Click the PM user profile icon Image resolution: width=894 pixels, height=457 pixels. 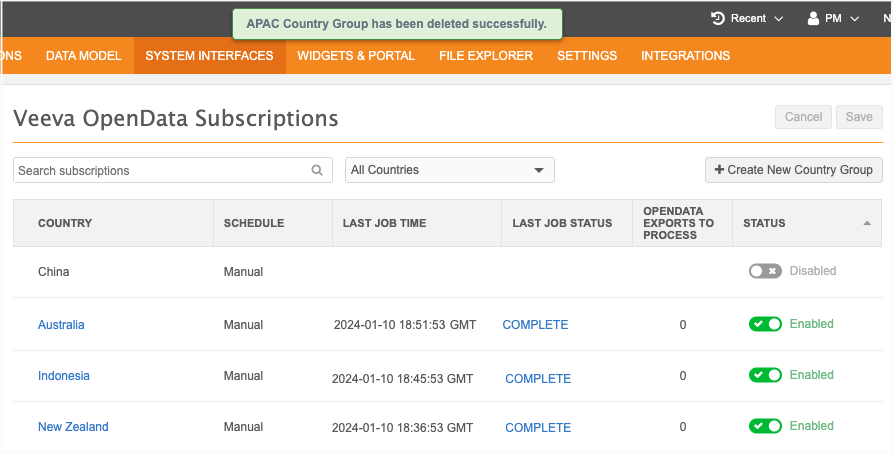tap(813, 18)
